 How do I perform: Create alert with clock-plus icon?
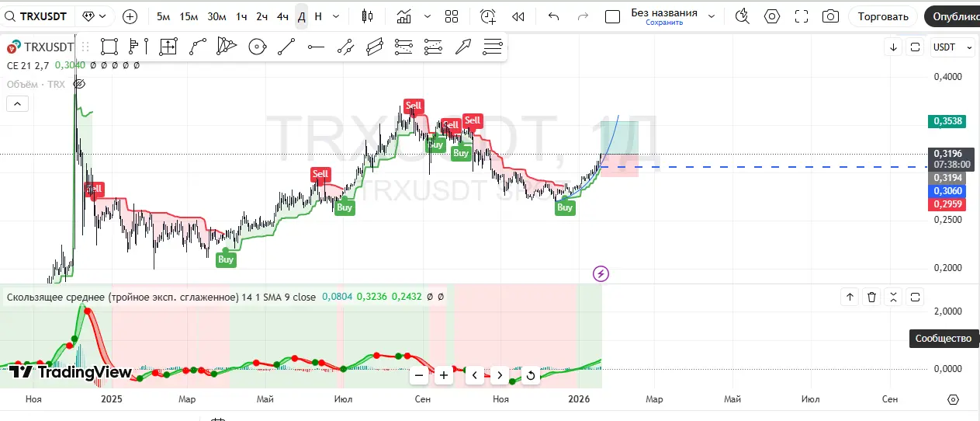(x=488, y=16)
